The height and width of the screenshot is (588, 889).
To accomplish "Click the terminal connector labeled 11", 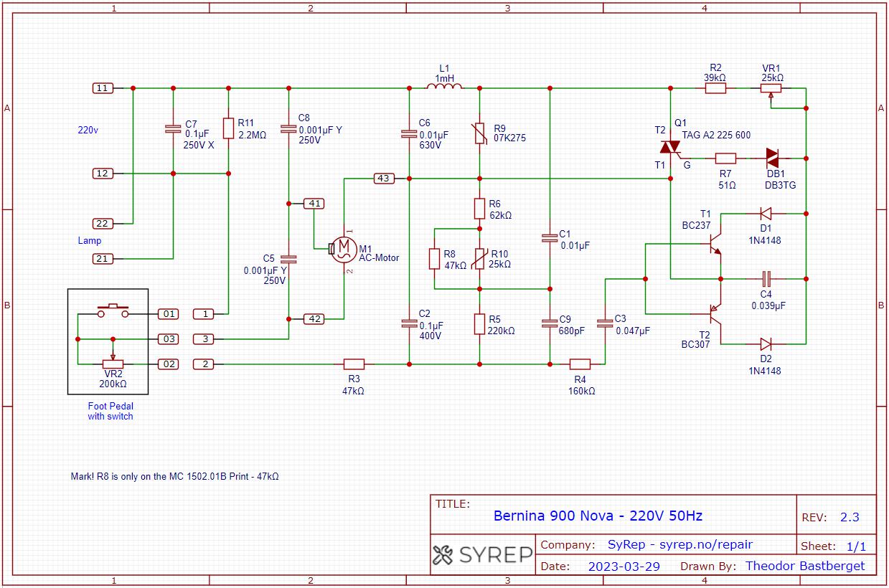I will (x=103, y=88).
